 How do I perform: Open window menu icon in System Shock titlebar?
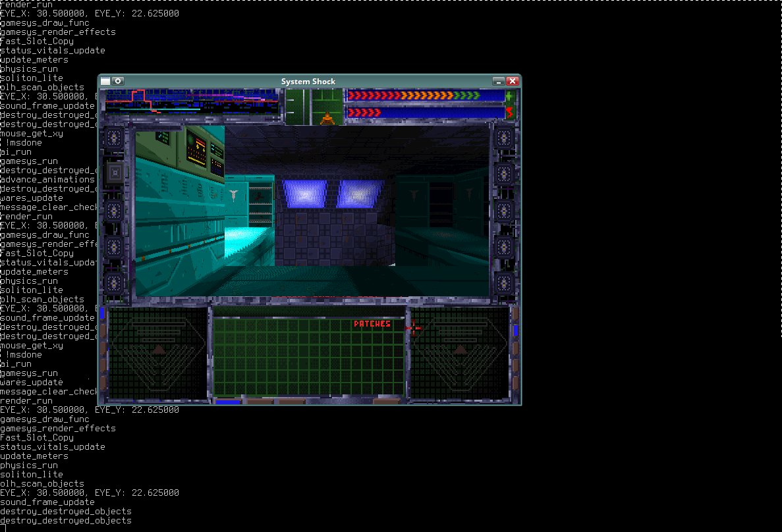(x=105, y=81)
